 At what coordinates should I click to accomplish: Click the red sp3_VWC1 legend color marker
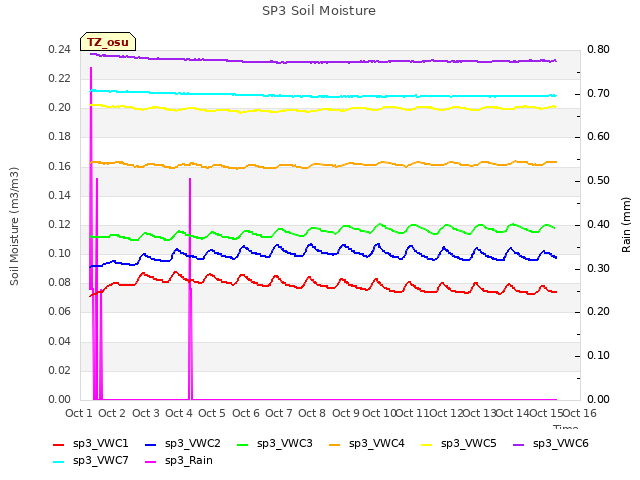(x=59, y=444)
